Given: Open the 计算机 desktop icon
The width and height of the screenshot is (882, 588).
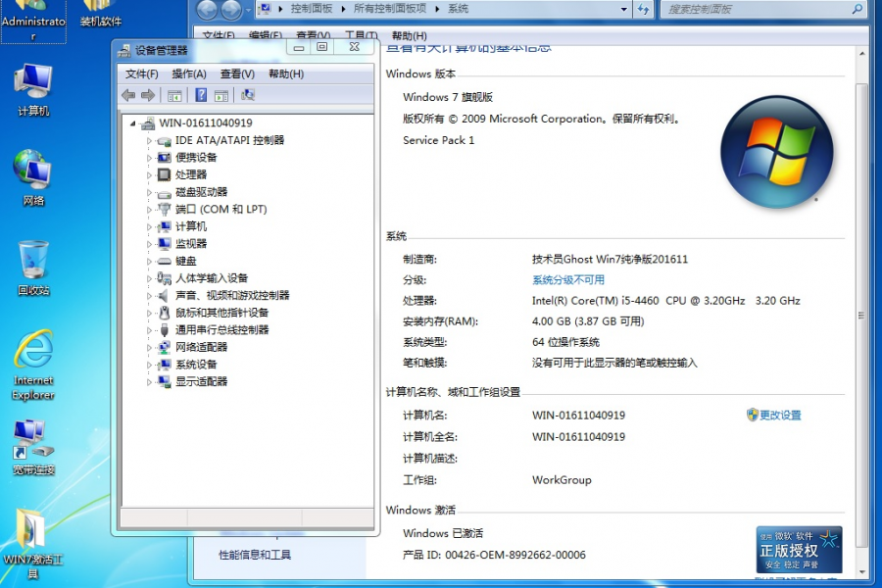Looking at the screenshot, I should click(x=33, y=89).
